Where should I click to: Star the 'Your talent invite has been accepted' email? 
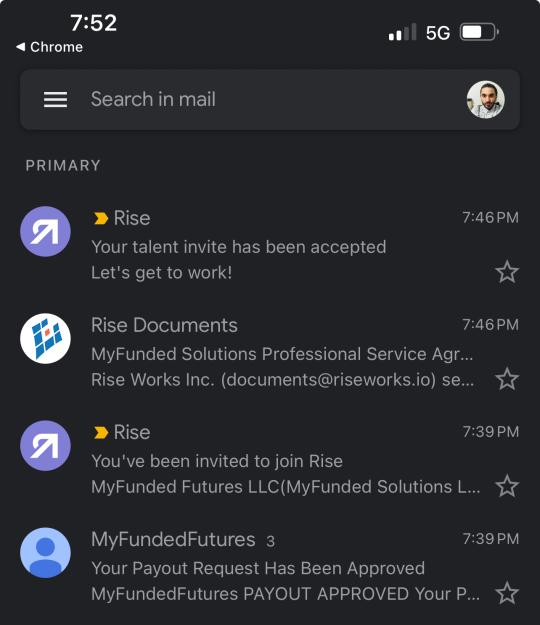click(x=507, y=272)
